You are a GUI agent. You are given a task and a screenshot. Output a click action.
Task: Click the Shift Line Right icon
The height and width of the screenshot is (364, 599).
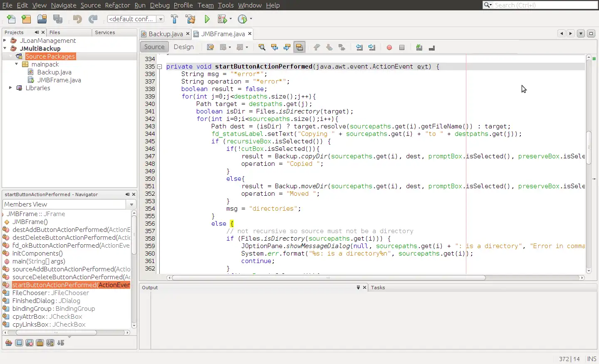[x=372, y=47]
